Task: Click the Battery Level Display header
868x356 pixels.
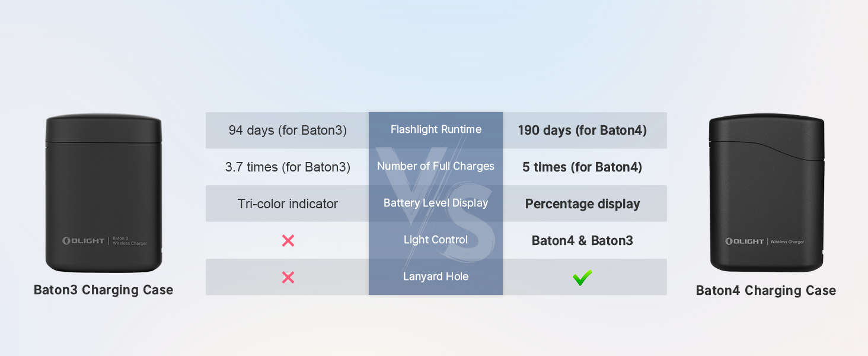Action: pyautogui.click(x=436, y=203)
